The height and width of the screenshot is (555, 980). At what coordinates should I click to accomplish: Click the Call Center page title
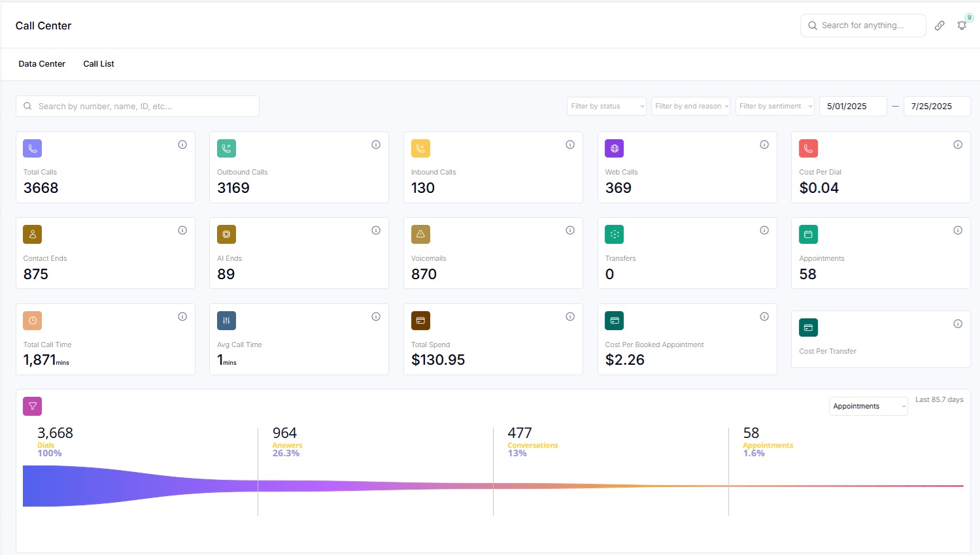(43, 25)
